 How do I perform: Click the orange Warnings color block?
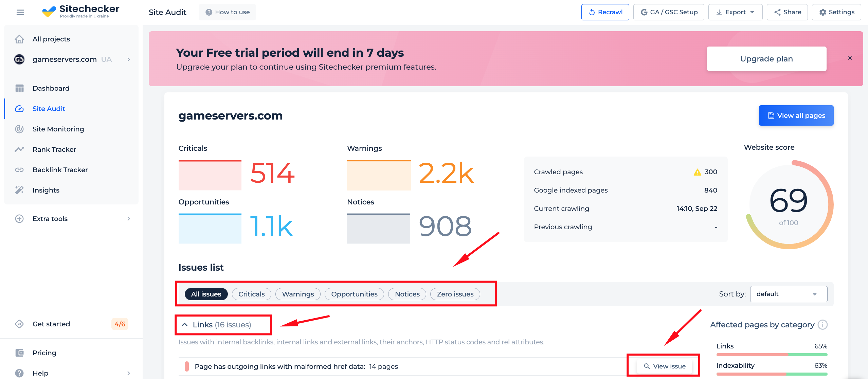[x=379, y=175]
